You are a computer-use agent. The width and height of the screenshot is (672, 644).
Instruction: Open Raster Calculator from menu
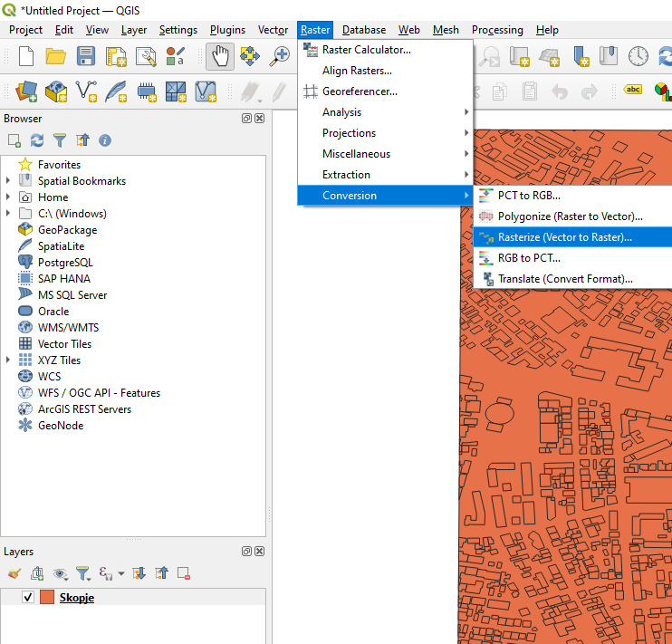(385, 50)
